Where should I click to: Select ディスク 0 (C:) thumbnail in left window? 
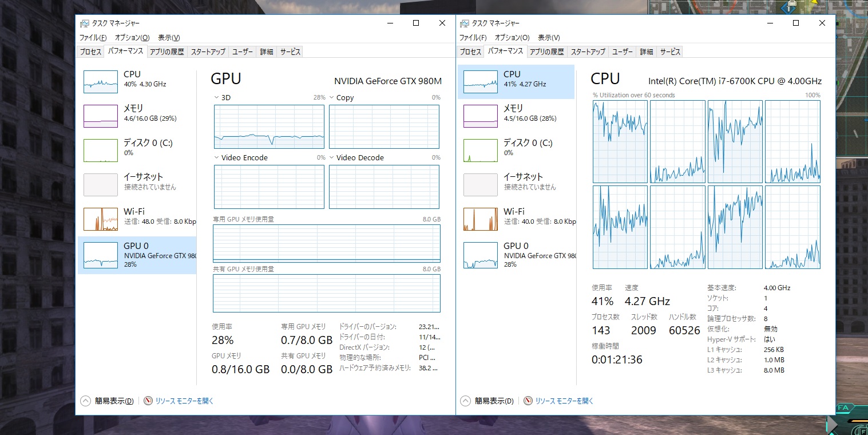click(x=101, y=150)
